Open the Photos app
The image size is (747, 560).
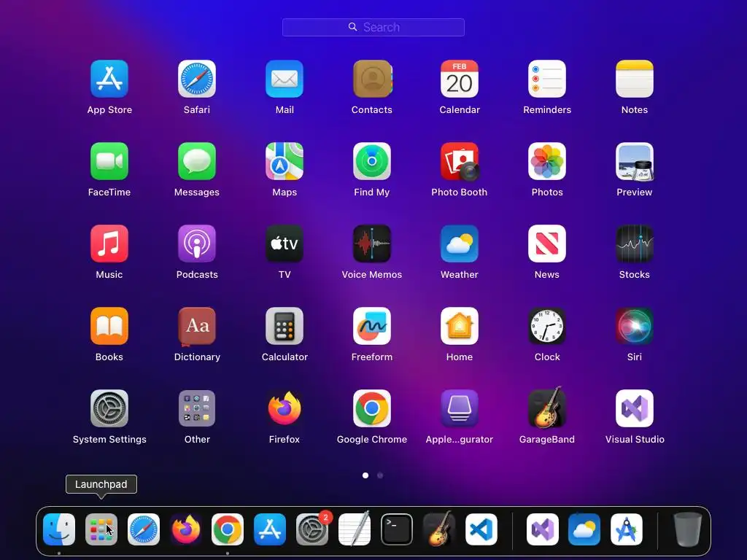point(547,161)
